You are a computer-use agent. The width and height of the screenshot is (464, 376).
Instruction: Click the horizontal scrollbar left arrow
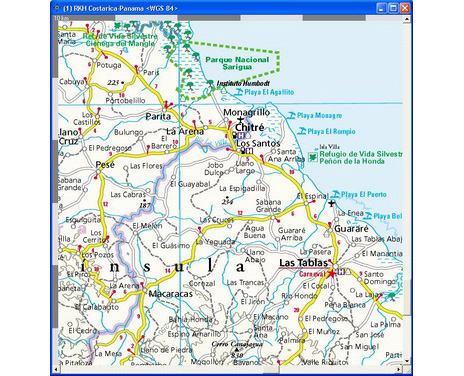[x=56, y=369]
